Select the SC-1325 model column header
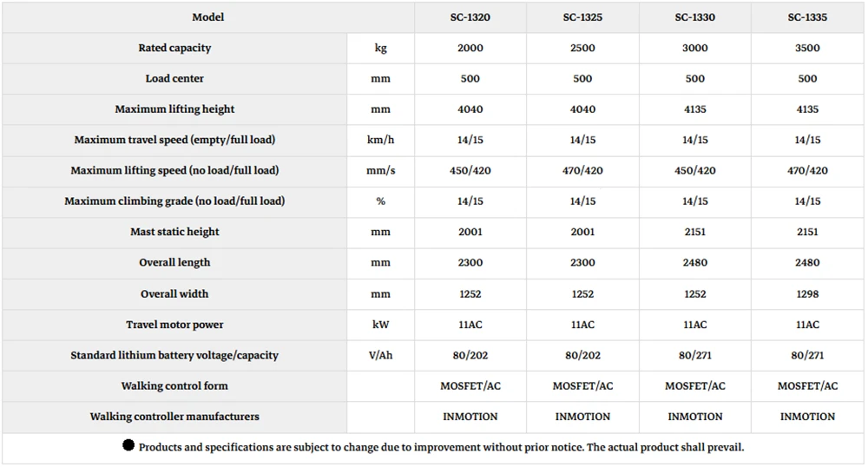The image size is (868, 467). pos(582,17)
